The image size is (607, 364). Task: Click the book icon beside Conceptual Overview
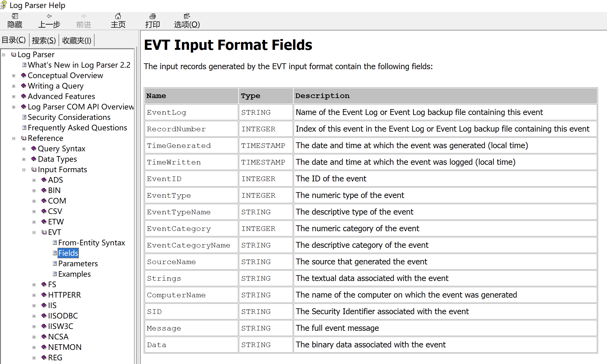pyautogui.click(x=24, y=75)
